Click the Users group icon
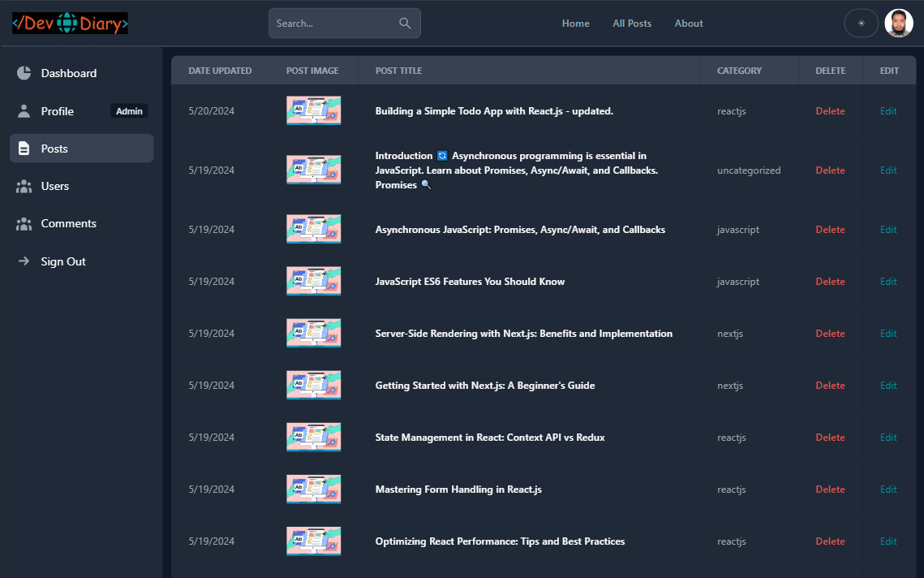 (x=24, y=186)
